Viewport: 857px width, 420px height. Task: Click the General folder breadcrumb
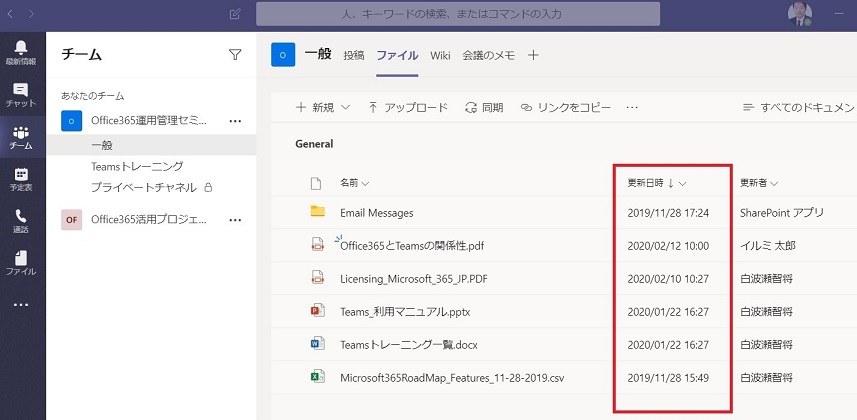pos(314,144)
